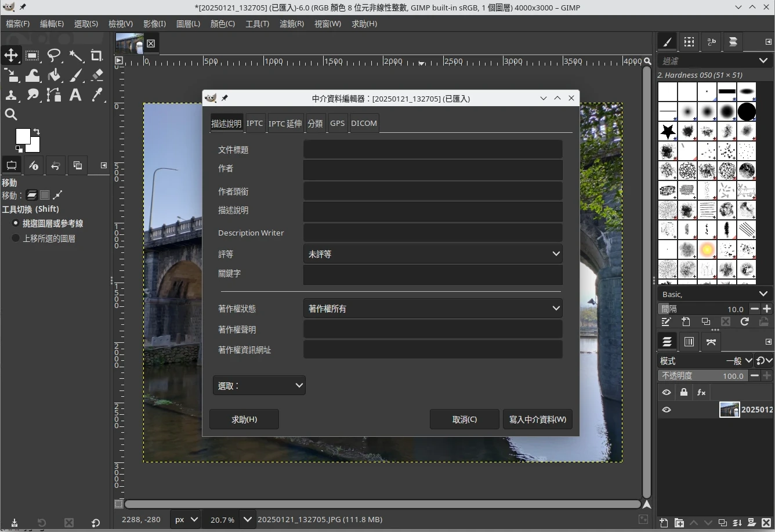Expand the 評等 rating dropdown
The height and width of the screenshot is (532, 775).
433,254
